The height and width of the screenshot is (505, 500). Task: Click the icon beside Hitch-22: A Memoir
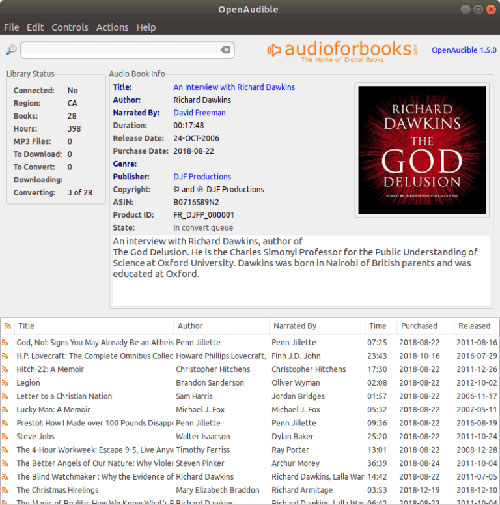point(5,369)
